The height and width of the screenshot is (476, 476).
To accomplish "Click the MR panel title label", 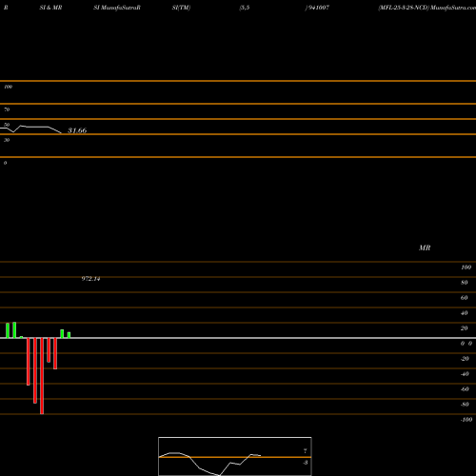I will point(425,248).
